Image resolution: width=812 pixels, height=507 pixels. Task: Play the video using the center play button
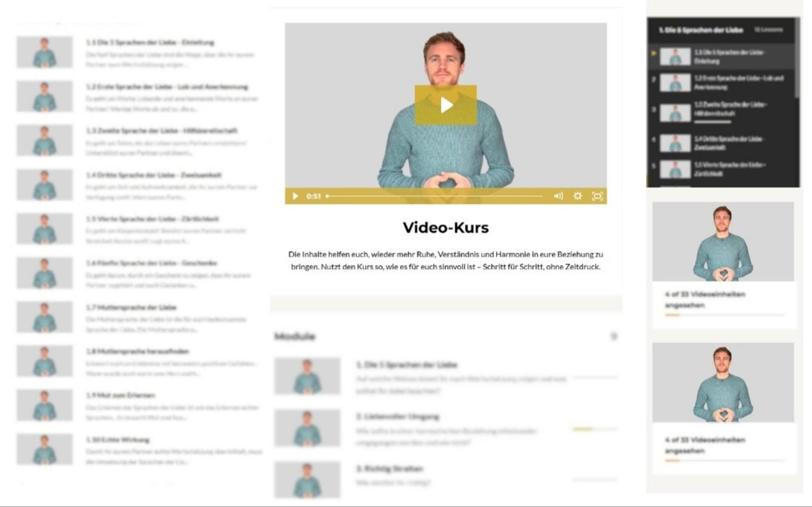pos(446,105)
